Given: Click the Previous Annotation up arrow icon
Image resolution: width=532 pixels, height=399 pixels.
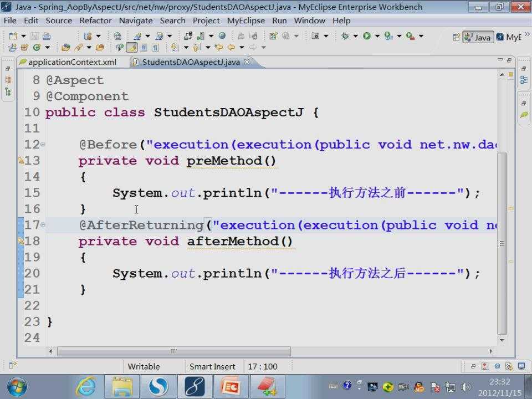Looking at the screenshot, I should point(196,48).
